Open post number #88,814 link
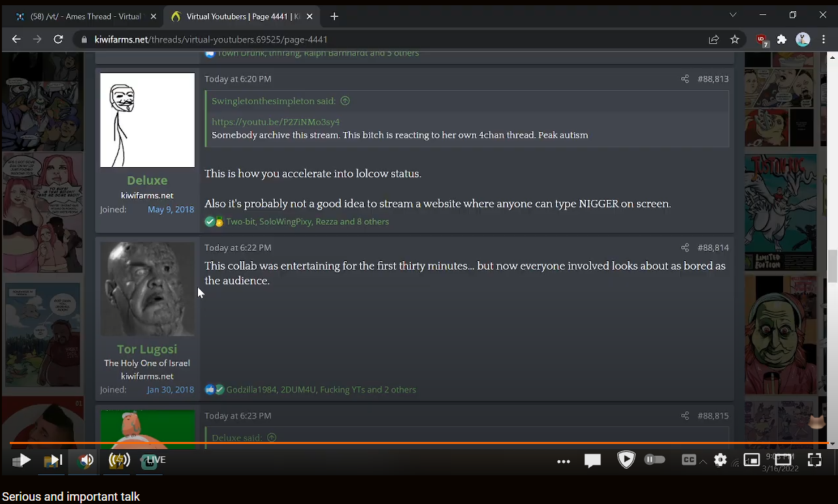 click(713, 248)
